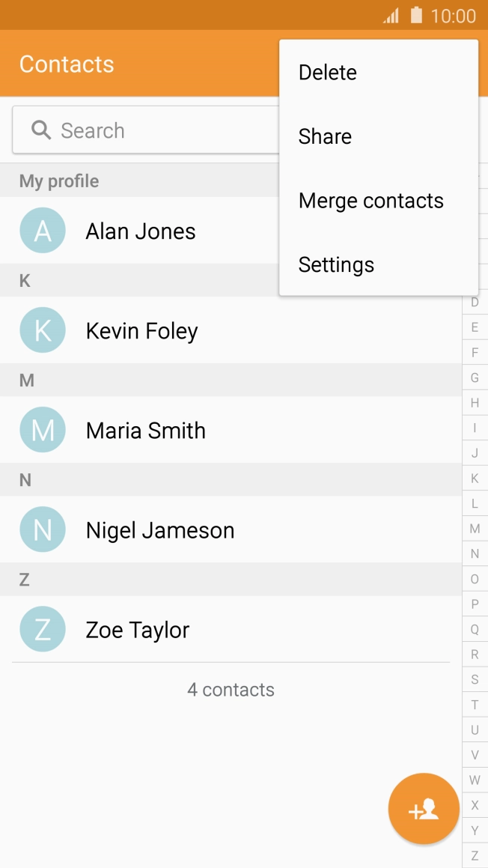This screenshot has height=868, width=488.
Task: Click Nigel Jameson's avatar circle
Action: click(43, 529)
